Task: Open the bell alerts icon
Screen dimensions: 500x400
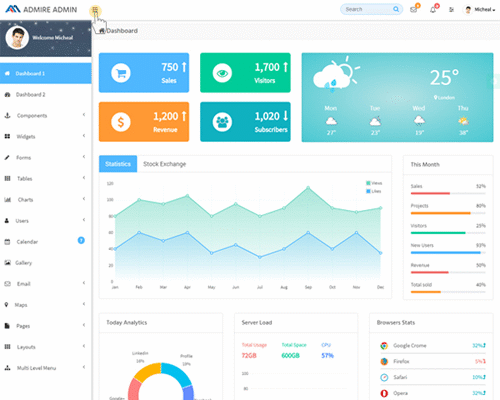Action: tap(433, 10)
